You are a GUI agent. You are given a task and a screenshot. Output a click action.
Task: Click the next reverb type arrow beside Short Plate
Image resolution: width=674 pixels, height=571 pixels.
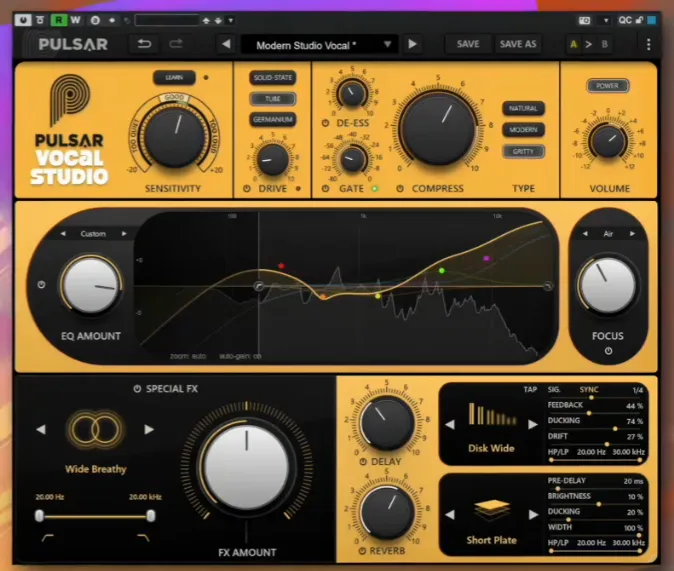(533, 515)
